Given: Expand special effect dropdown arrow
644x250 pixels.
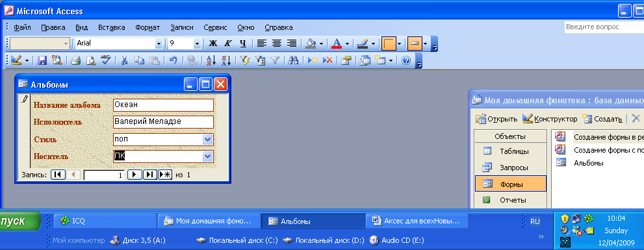Looking at the screenshot, I should [425, 43].
